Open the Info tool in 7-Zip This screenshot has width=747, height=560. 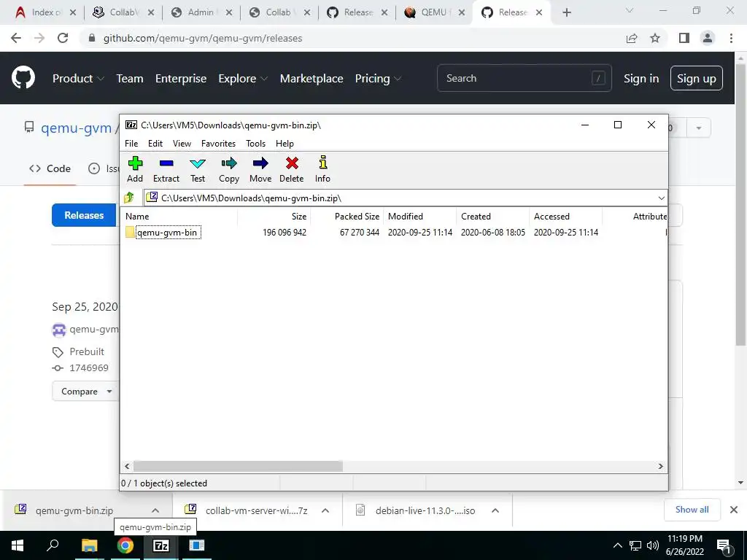coord(322,169)
